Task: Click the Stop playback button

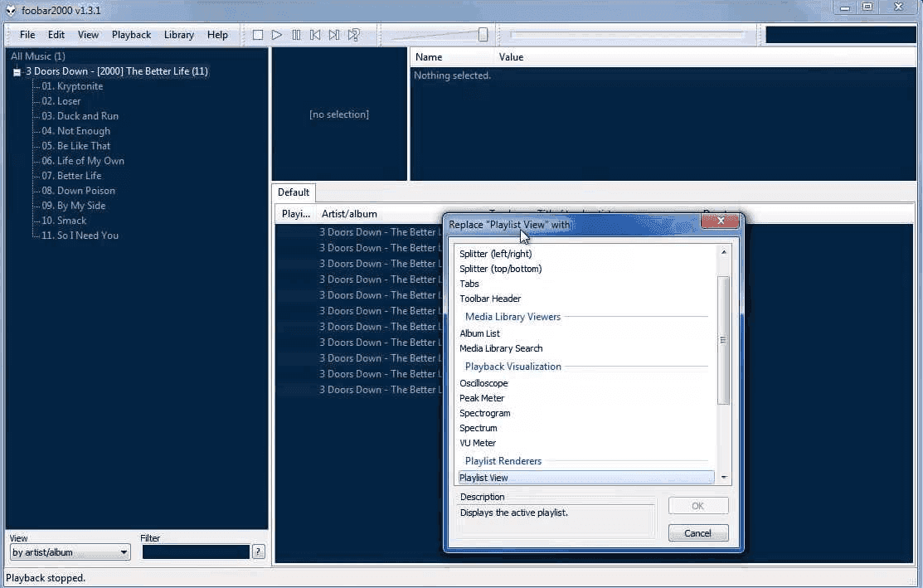Action: click(258, 35)
